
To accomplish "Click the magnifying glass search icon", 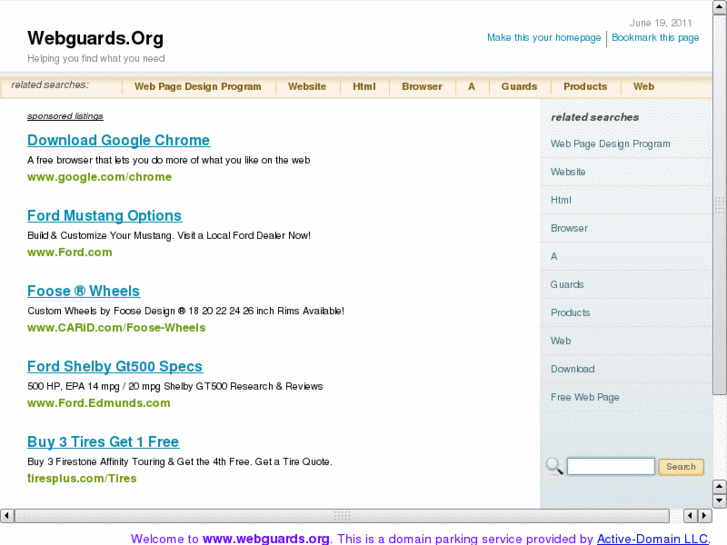I will coord(554,466).
